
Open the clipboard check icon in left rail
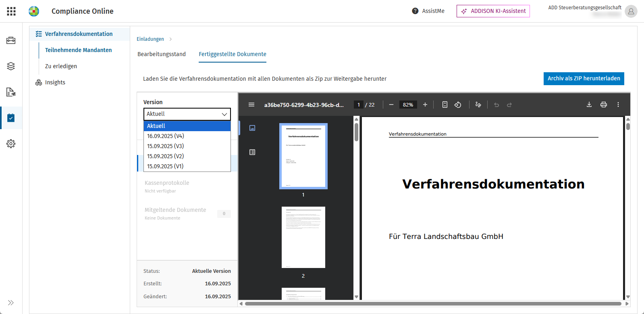pos(11,118)
